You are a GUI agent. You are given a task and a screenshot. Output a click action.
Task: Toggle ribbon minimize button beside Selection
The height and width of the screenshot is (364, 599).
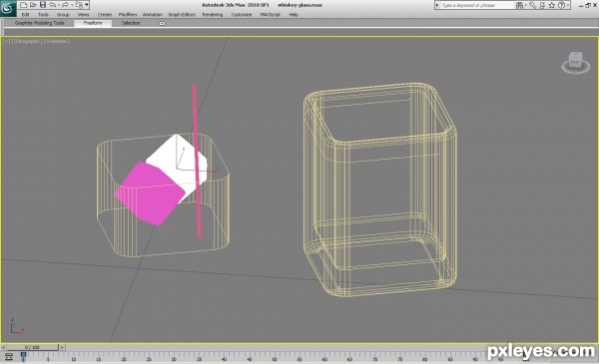[x=162, y=23]
